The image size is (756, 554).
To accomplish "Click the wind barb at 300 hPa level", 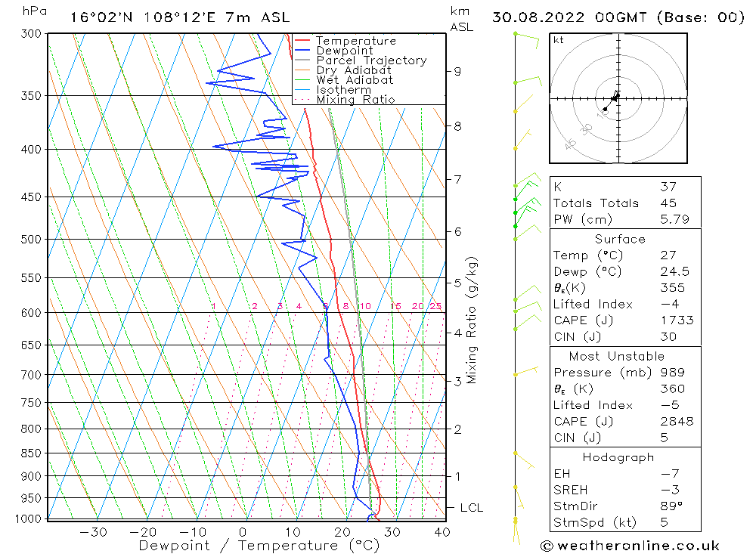I will pos(526,39).
